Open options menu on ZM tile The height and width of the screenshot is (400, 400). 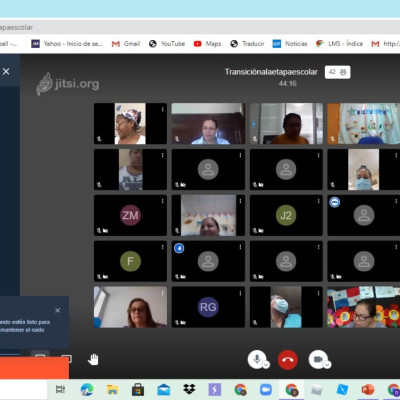162,201
